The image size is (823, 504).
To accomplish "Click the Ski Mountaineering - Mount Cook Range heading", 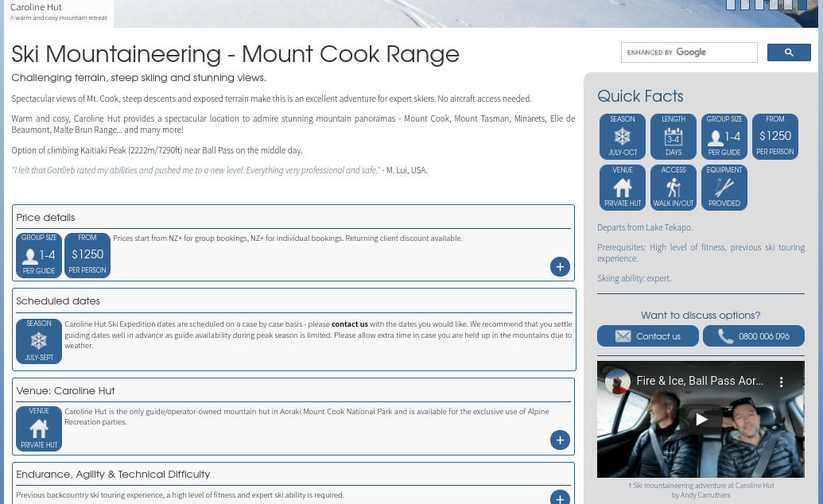I will coord(235,54).
